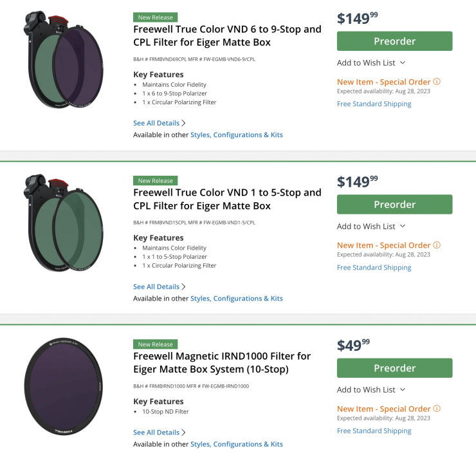Preorder the VND 1 to 5-Stop filter

(394, 205)
